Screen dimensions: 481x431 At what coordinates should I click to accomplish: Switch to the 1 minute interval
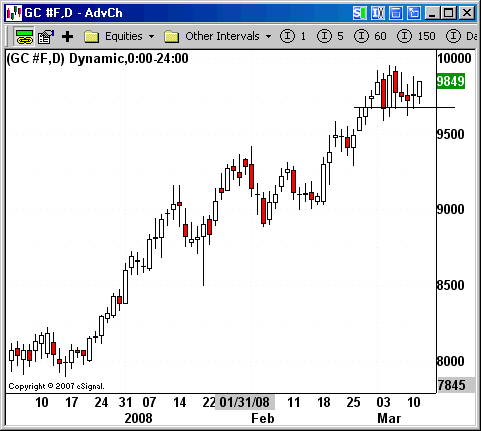coord(293,36)
